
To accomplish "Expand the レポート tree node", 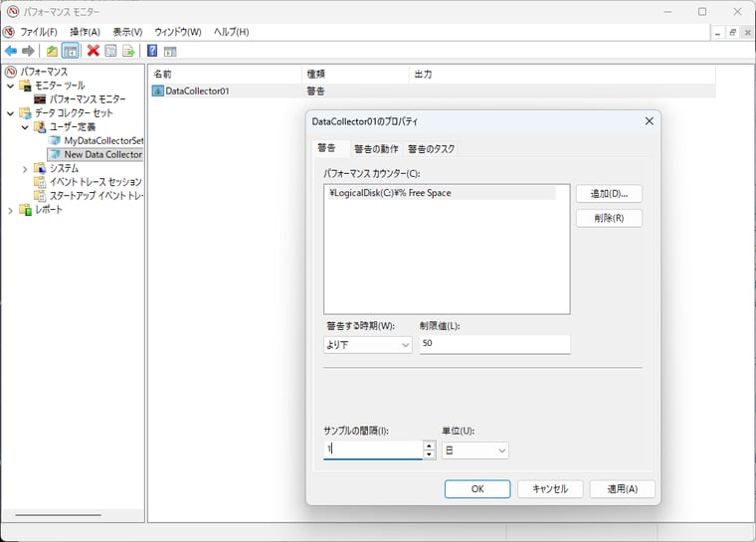I will pos(11,210).
